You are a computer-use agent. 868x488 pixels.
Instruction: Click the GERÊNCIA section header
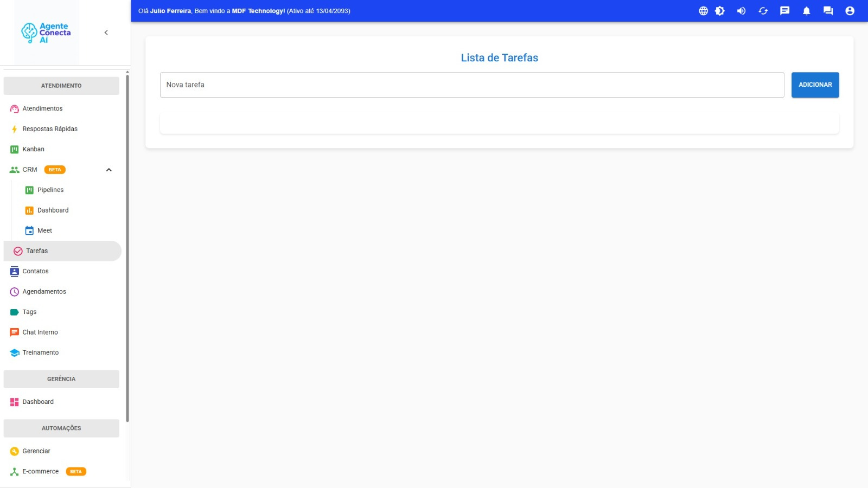pos(61,379)
